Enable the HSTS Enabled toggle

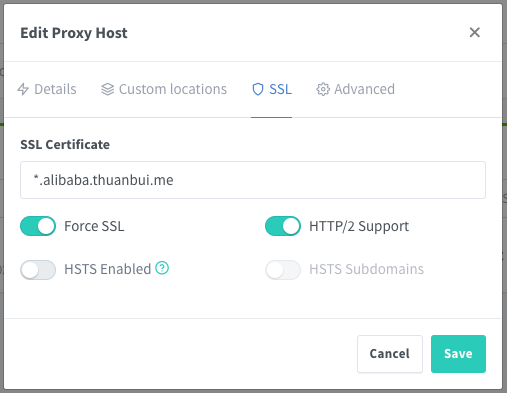click(38, 270)
